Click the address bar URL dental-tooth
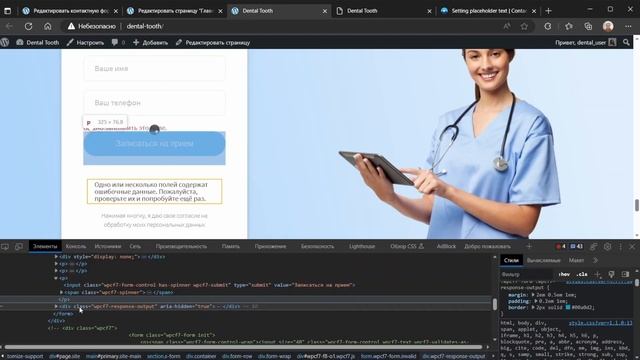Image resolution: width=640 pixels, height=360 pixels. (x=145, y=26)
